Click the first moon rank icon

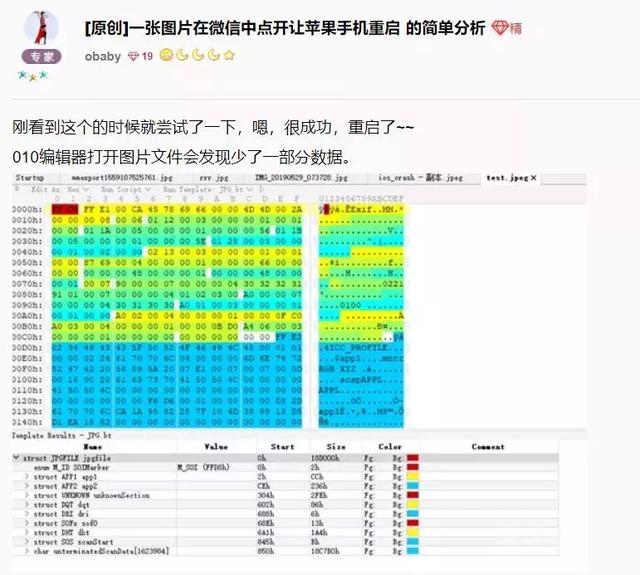click(182, 55)
